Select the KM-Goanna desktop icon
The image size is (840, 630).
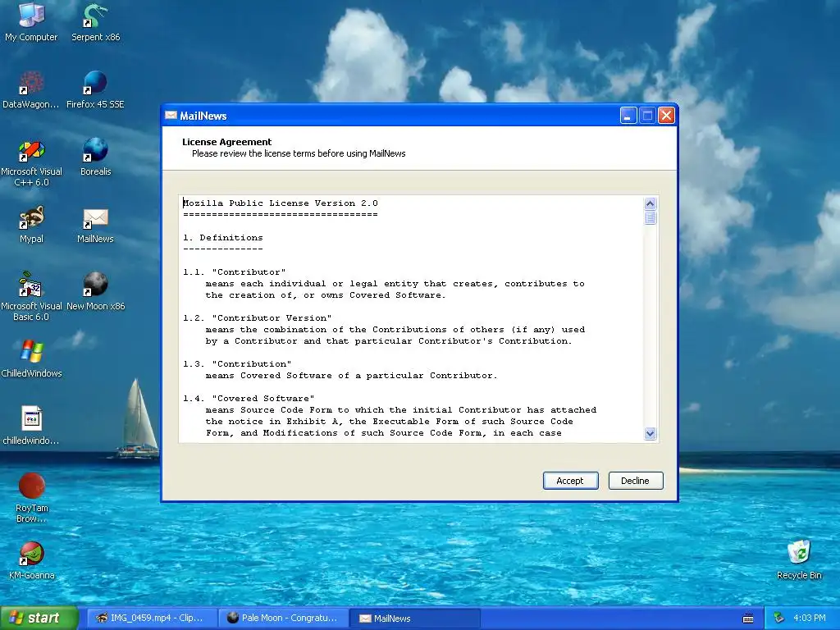[31, 561]
